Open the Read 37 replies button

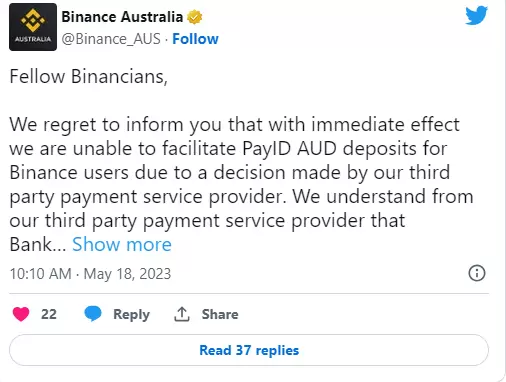(249, 350)
